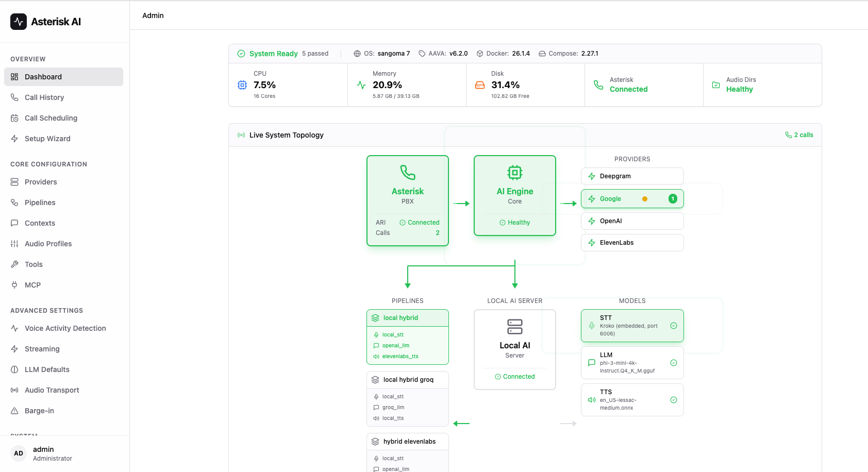Viewport: 868px width, 472px height.
Task: Expand the Deepgram provider entry
Action: [632, 176]
